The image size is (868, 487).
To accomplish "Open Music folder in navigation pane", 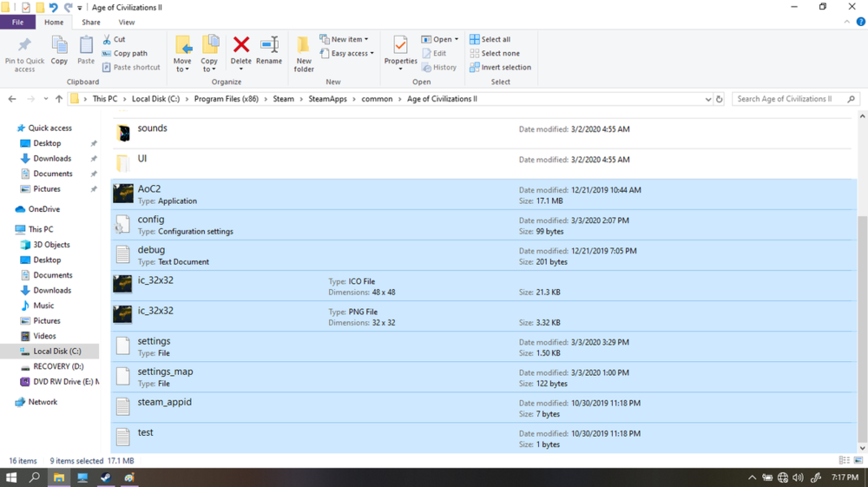I will click(43, 306).
